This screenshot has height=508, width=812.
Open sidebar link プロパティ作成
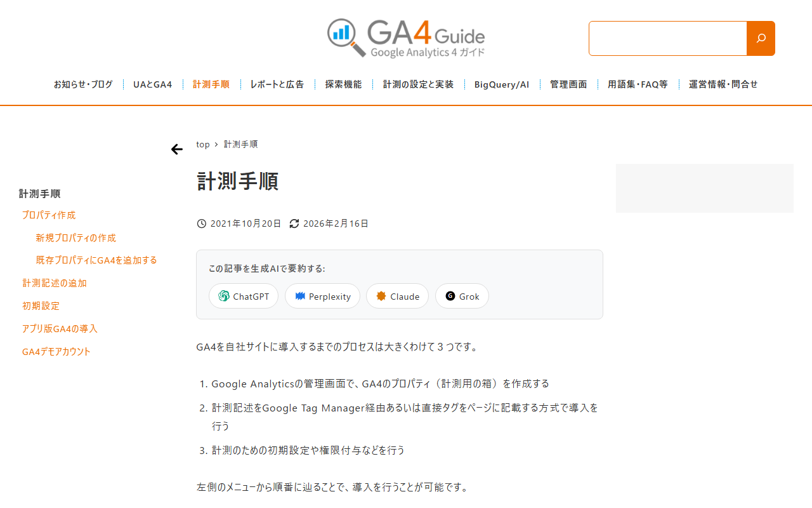(49, 215)
